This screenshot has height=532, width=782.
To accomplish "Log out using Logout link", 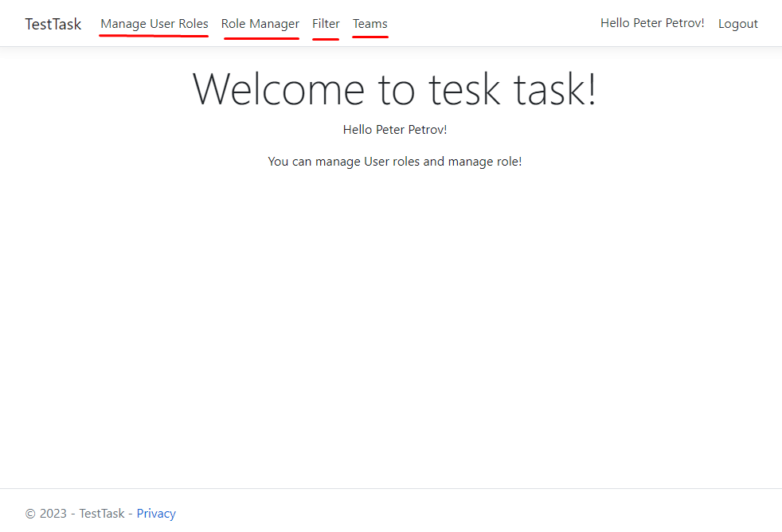I will pyautogui.click(x=737, y=24).
